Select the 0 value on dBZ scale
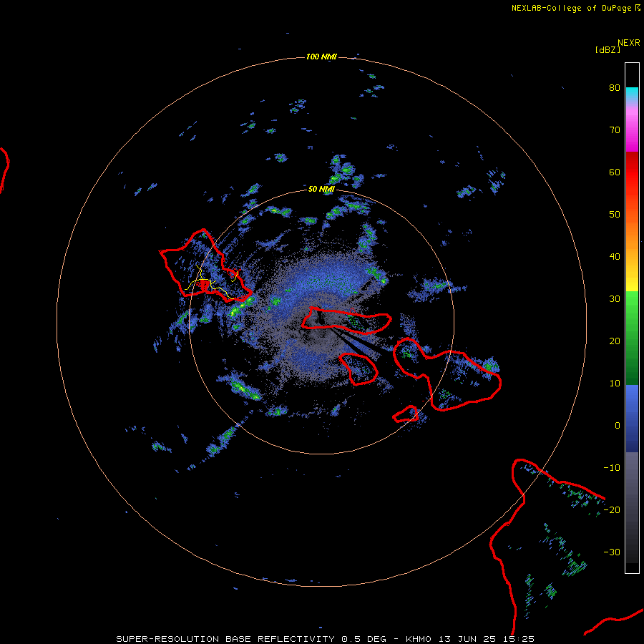Image resolution: width=644 pixels, height=644 pixels. 618,426
